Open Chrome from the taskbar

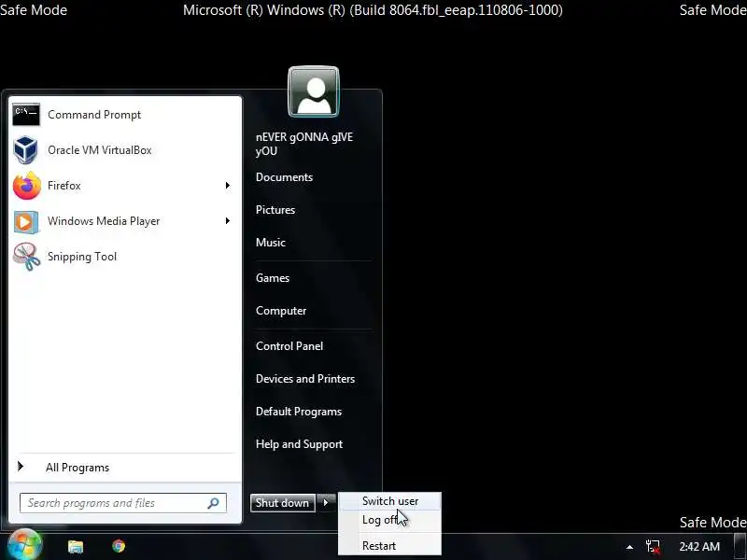(x=119, y=546)
